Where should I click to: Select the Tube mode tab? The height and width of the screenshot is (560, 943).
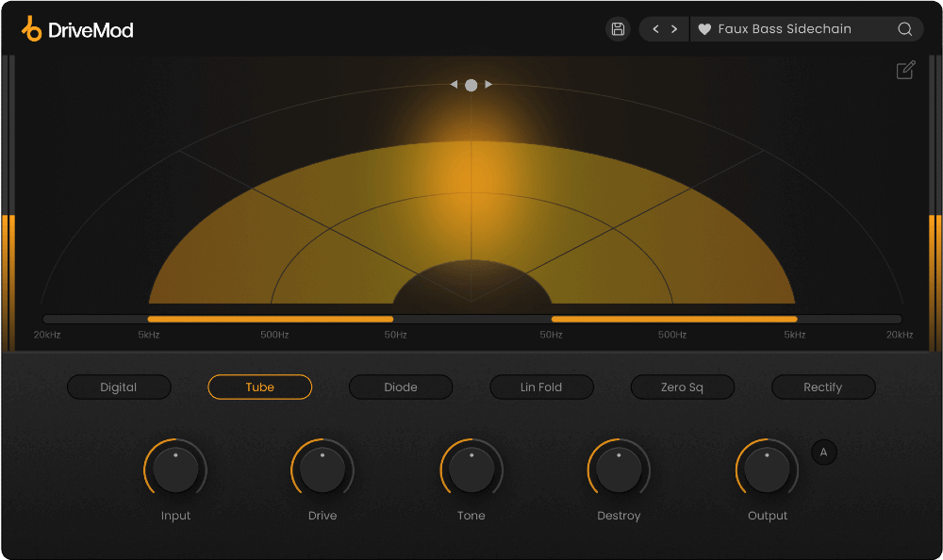click(x=259, y=387)
